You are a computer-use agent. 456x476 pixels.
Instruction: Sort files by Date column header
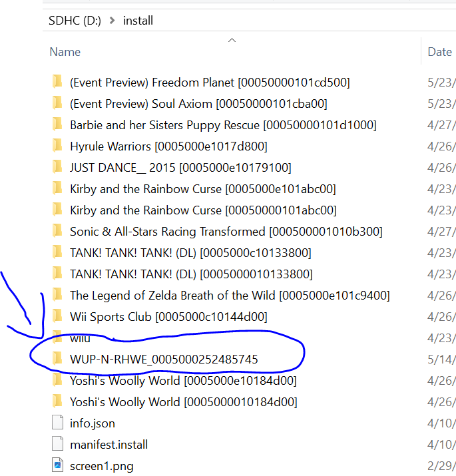point(439,52)
